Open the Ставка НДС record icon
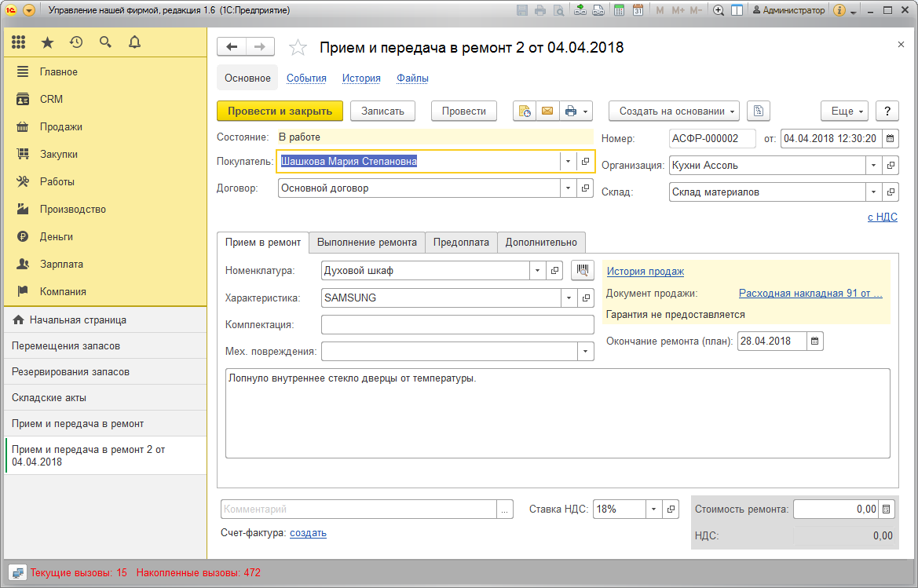This screenshot has width=918, height=588. [671, 509]
